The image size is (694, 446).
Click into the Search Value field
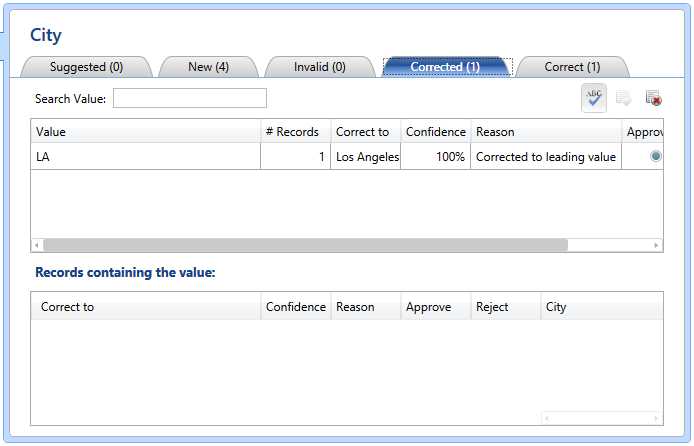pos(190,98)
